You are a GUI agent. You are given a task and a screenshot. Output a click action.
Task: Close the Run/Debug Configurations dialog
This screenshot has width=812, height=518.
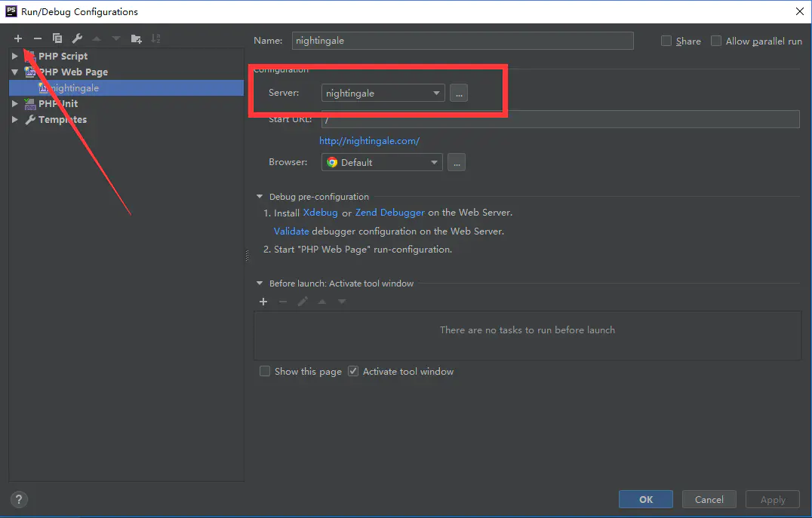pos(800,11)
